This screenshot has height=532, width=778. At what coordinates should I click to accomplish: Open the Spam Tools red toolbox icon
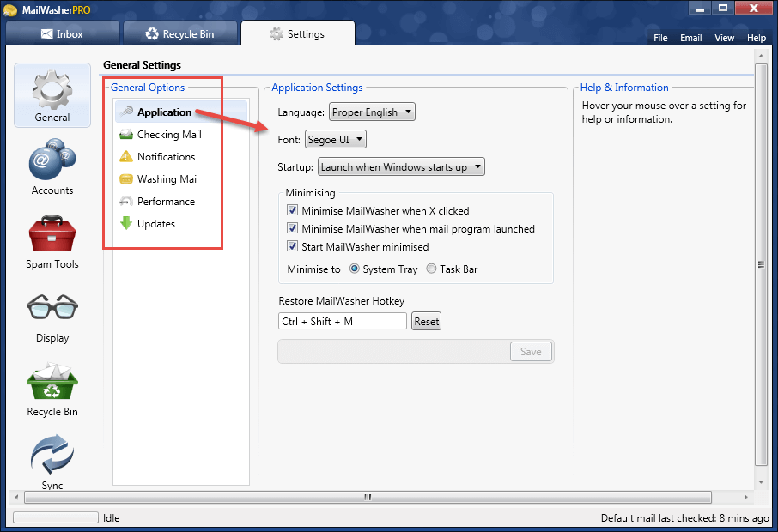coord(52,233)
